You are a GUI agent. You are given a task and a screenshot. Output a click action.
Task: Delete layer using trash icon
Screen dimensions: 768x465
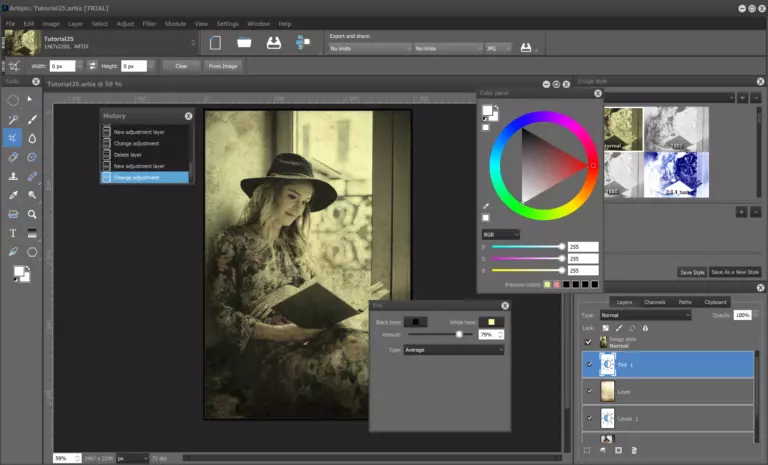(x=634, y=451)
